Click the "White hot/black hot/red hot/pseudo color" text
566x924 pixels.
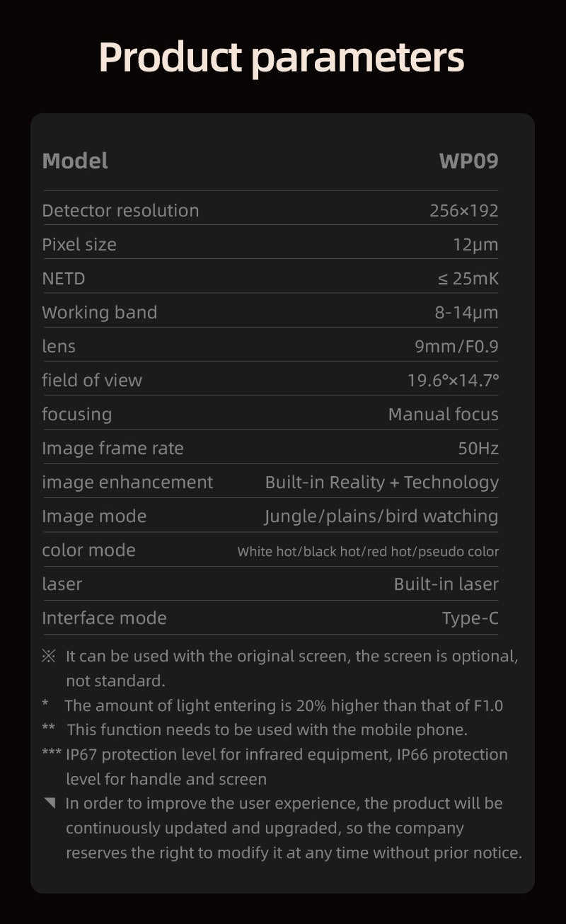point(368,551)
